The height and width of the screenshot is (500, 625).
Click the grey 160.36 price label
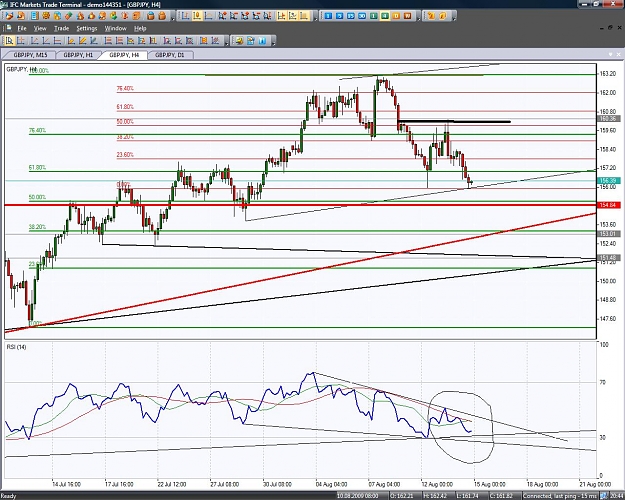click(609, 118)
